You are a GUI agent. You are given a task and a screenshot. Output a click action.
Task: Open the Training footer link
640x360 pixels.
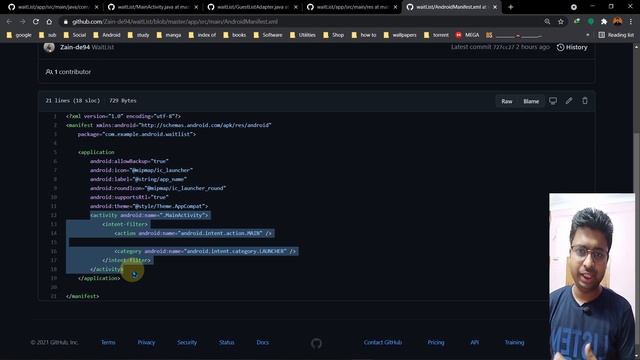(x=514, y=342)
